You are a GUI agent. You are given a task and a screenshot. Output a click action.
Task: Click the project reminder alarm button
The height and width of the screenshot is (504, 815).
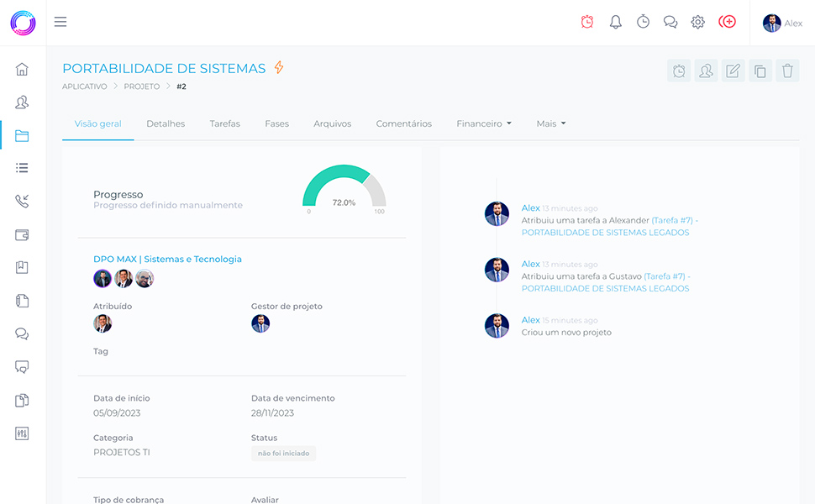(x=679, y=71)
